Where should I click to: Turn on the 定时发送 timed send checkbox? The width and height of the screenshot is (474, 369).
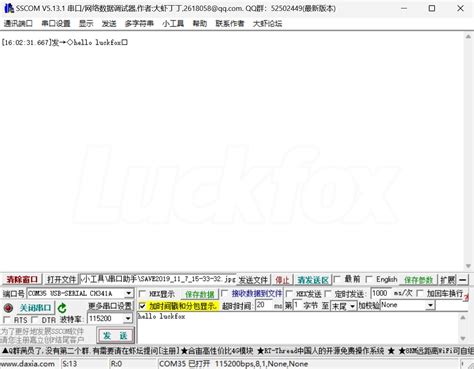(x=328, y=293)
